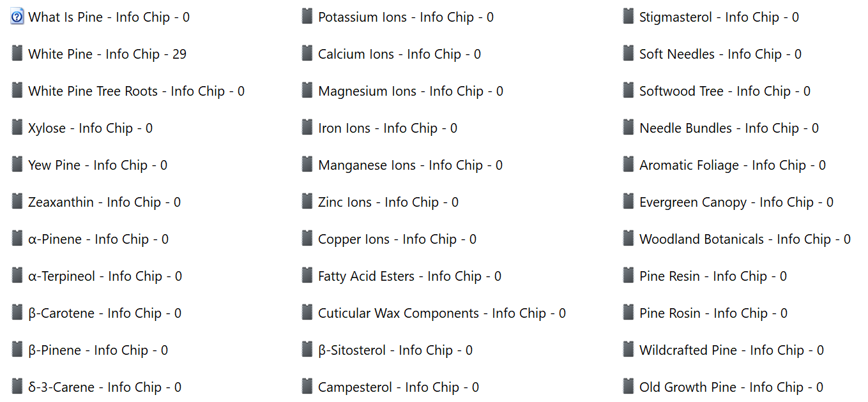Open Woodland Botanicals - Info Chip

745,239
